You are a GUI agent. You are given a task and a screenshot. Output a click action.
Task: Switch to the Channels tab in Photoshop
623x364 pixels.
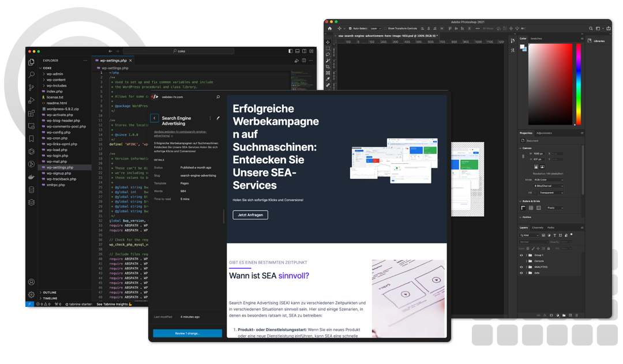[538, 228]
